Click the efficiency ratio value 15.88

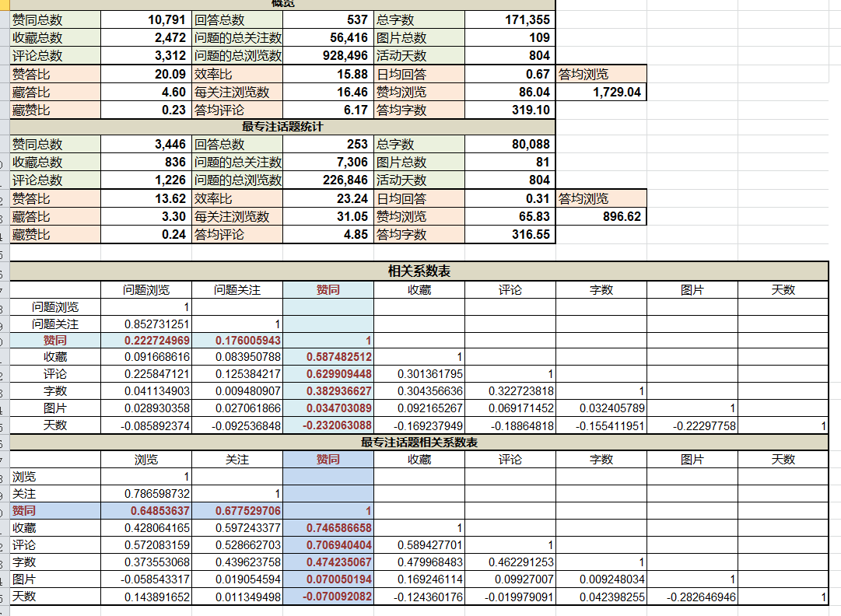point(328,74)
